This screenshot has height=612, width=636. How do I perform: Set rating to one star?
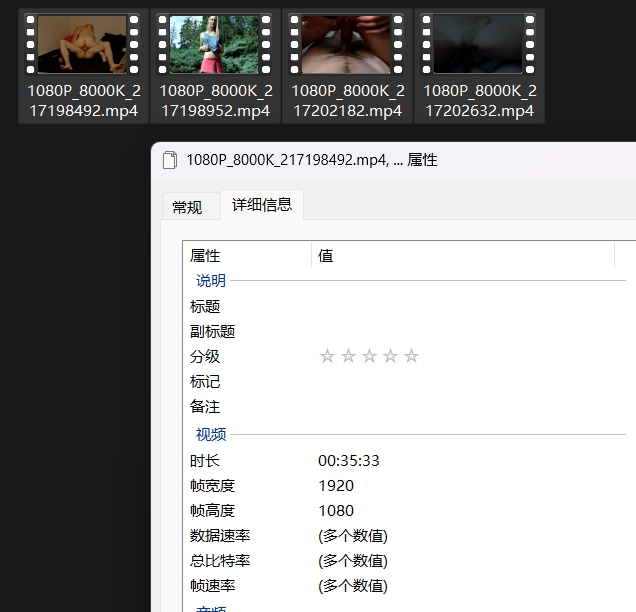pyautogui.click(x=327, y=356)
